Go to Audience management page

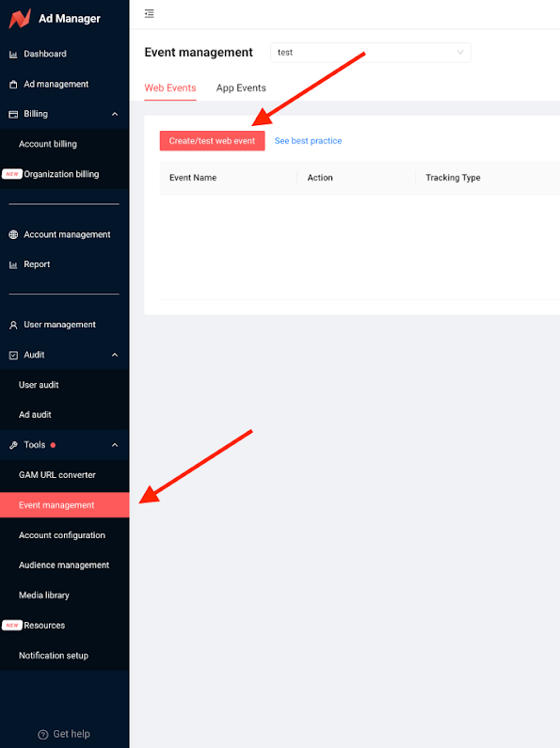pyautogui.click(x=64, y=565)
